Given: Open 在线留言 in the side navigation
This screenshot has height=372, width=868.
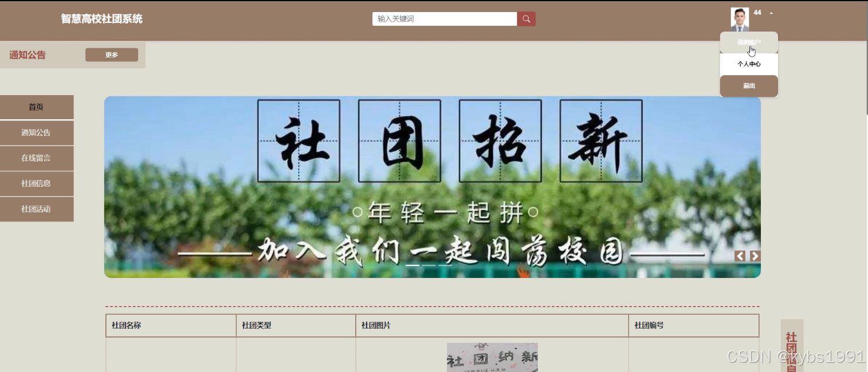Looking at the screenshot, I should [37, 158].
